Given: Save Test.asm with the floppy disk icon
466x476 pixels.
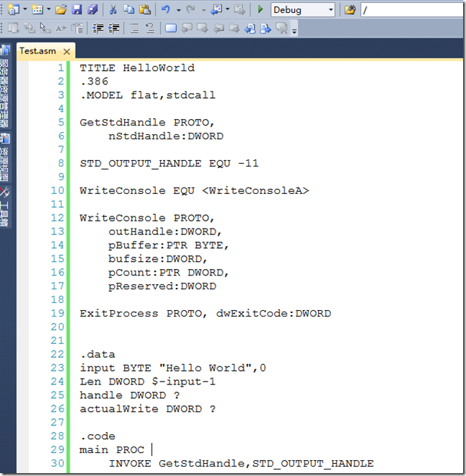Looking at the screenshot, I should pyautogui.click(x=76, y=9).
